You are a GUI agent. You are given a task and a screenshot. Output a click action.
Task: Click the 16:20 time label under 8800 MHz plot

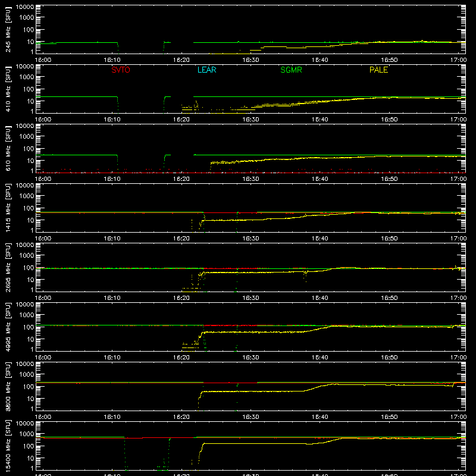(x=181, y=417)
